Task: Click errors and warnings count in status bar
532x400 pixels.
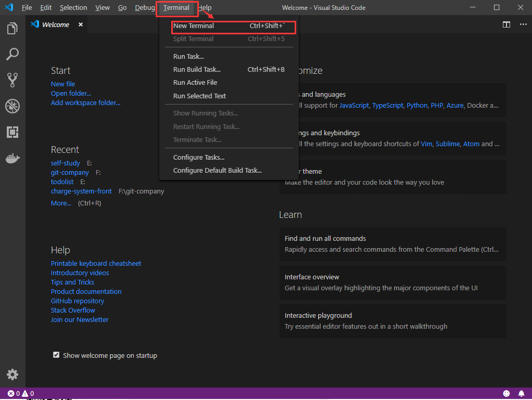Action: coord(21,393)
